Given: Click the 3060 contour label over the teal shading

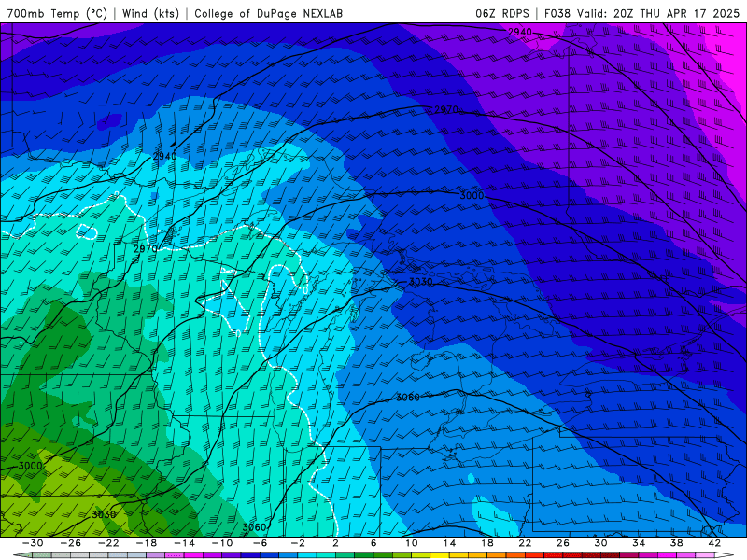Looking at the screenshot, I should click(x=254, y=527).
